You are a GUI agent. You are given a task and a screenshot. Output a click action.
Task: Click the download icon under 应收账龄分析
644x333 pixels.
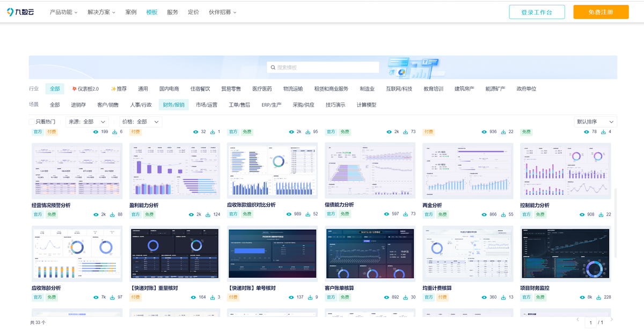(x=112, y=297)
